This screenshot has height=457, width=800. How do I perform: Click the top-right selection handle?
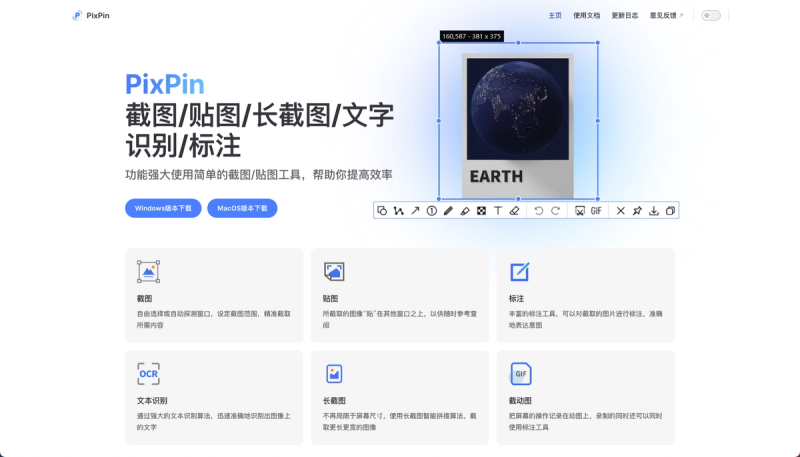pos(597,43)
